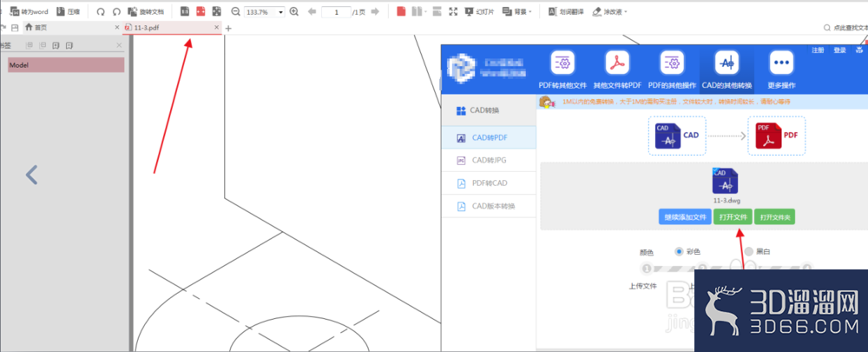Viewport: 868px width, 352px height.
Task: Convert the PDF using 转为word
Action: [x=30, y=11]
